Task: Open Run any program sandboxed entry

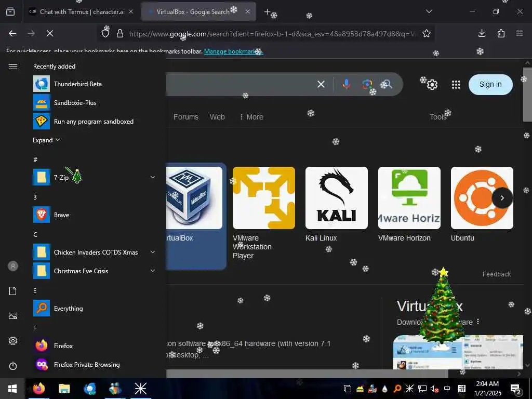Action: [x=95, y=121]
